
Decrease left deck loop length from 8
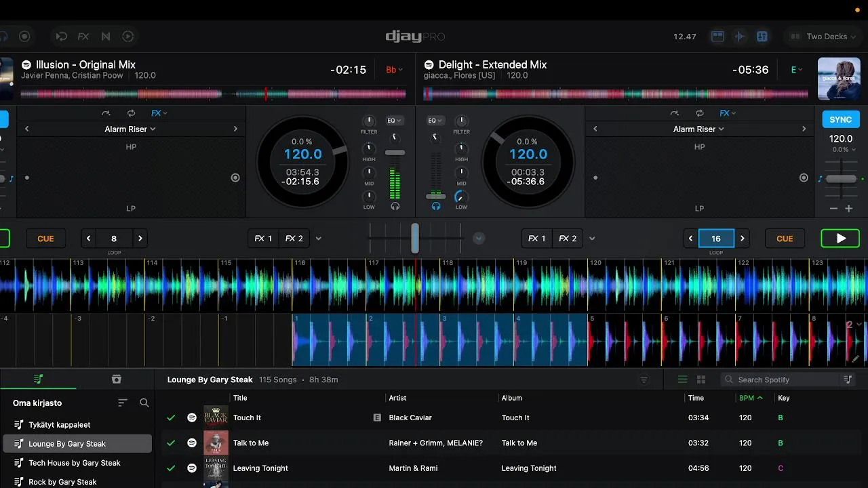[x=88, y=239]
